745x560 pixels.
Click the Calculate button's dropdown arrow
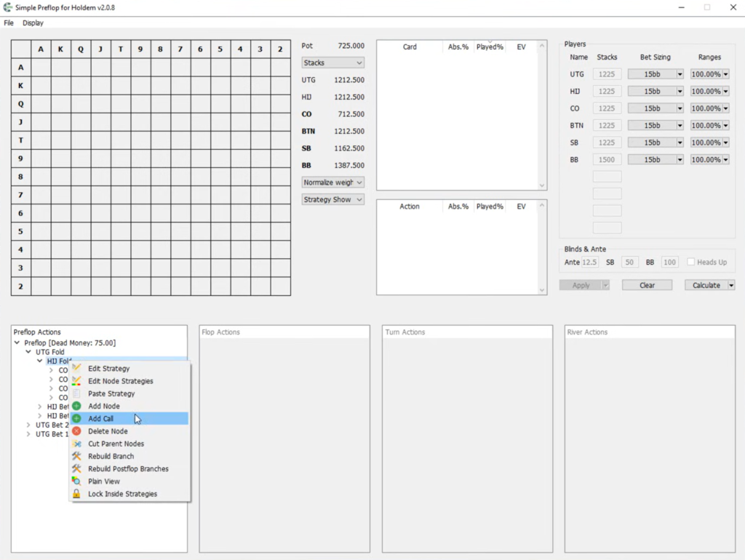731,285
